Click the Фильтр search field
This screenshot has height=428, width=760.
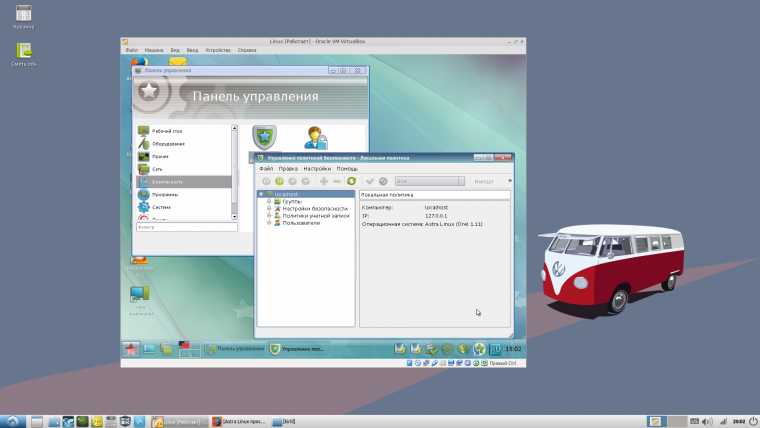(x=186, y=227)
